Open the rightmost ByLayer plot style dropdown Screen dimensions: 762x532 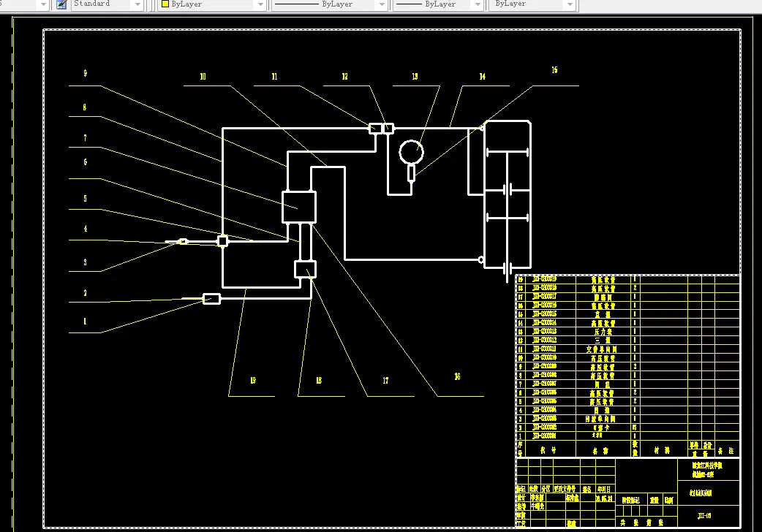click(x=570, y=4)
